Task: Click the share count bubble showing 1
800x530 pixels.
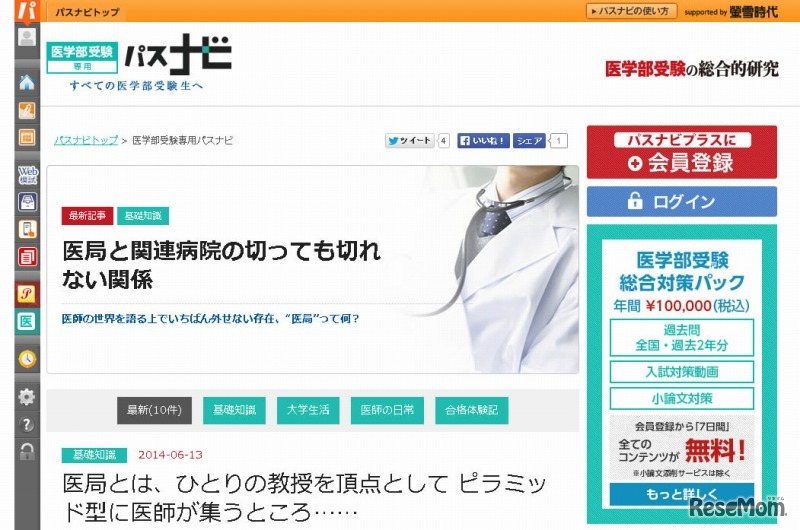Action: click(x=559, y=140)
